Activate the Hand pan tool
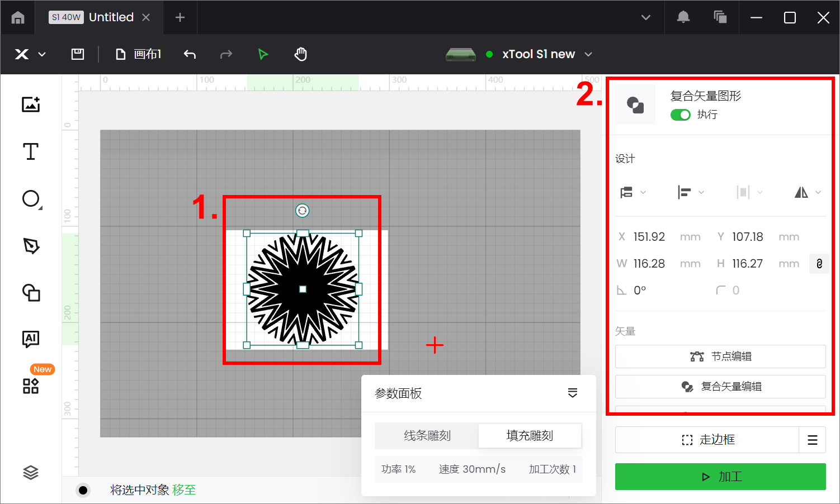Viewport: 840px width, 504px height. [x=301, y=54]
